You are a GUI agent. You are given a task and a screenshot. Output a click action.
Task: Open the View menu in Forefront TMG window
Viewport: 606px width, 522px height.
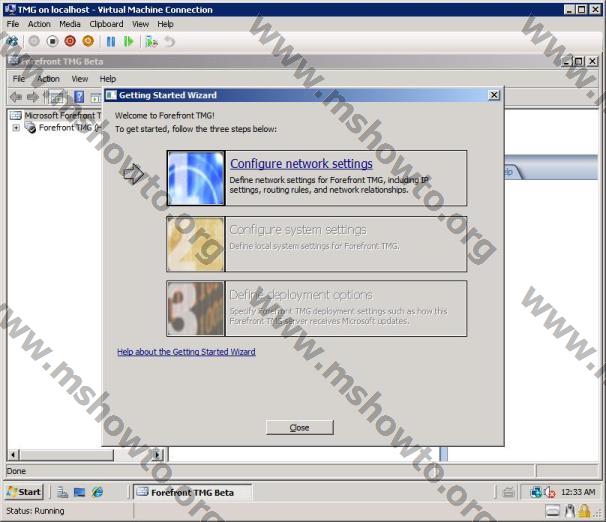point(80,79)
